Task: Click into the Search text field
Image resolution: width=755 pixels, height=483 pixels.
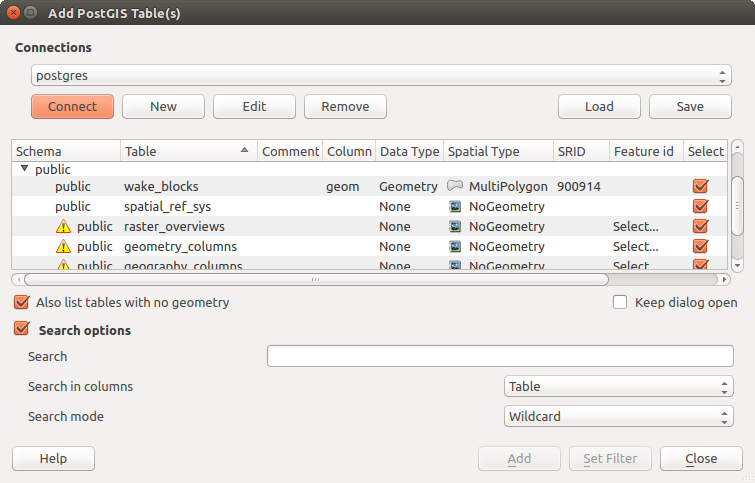Action: coord(500,356)
